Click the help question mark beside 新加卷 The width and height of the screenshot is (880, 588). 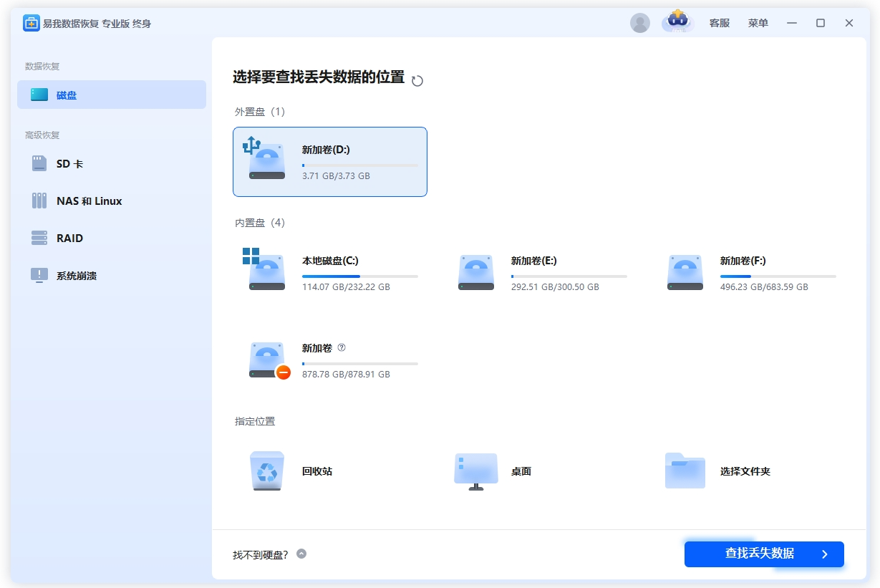pyautogui.click(x=342, y=347)
